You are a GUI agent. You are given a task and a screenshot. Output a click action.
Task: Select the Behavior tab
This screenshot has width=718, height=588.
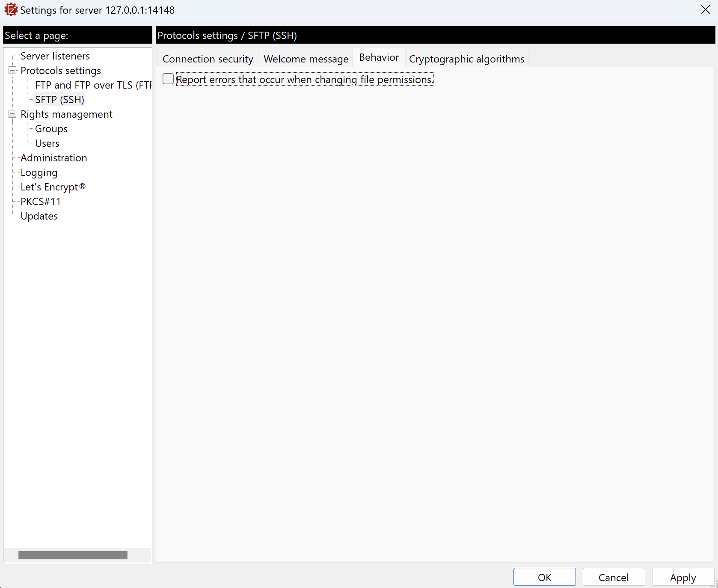tap(379, 57)
